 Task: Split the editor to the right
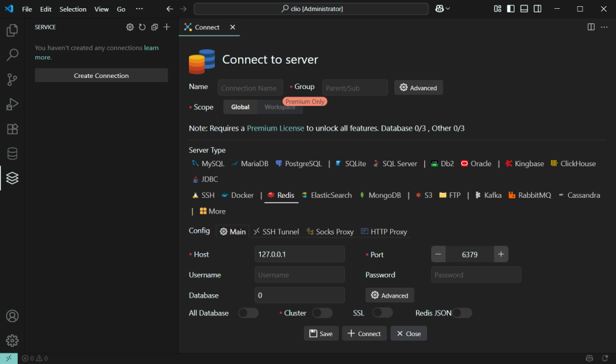click(591, 27)
